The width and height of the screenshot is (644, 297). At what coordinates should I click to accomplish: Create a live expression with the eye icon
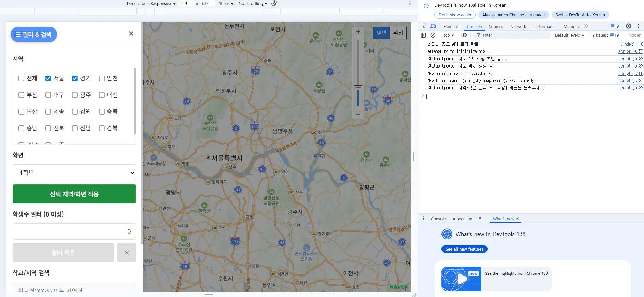[x=464, y=35]
